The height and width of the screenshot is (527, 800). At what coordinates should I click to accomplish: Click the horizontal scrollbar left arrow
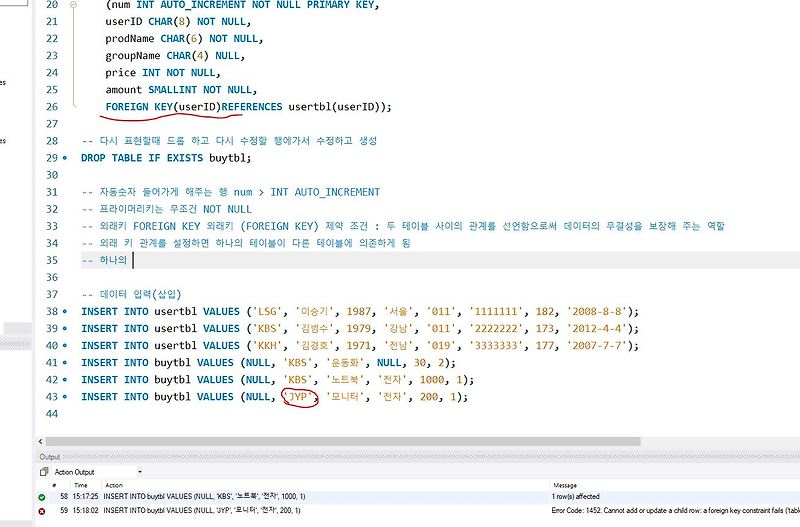(40, 441)
